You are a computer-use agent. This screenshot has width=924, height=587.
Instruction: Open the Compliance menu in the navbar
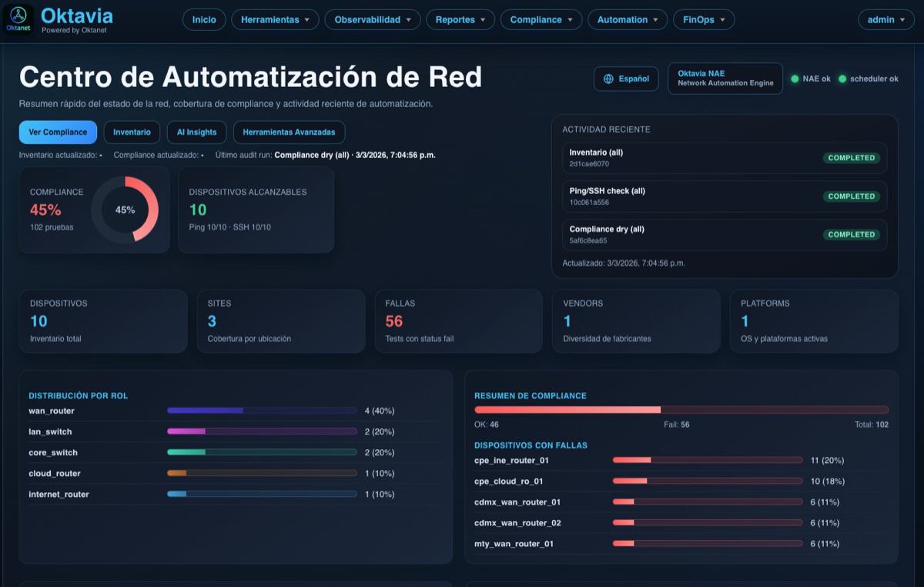point(541,19)
